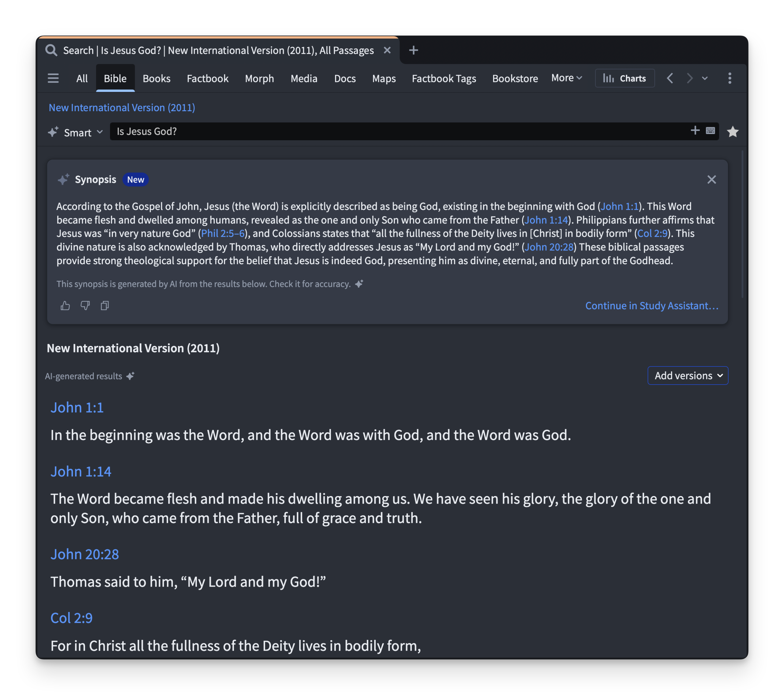This screenshot has width=784, height=695.
Task: Click the thumbs down feedback icon
Action: pyautogui.click(x=85, y=306)
